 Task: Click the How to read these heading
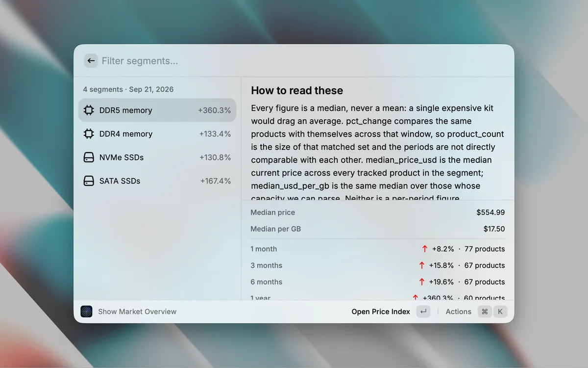tap(297, 90)
